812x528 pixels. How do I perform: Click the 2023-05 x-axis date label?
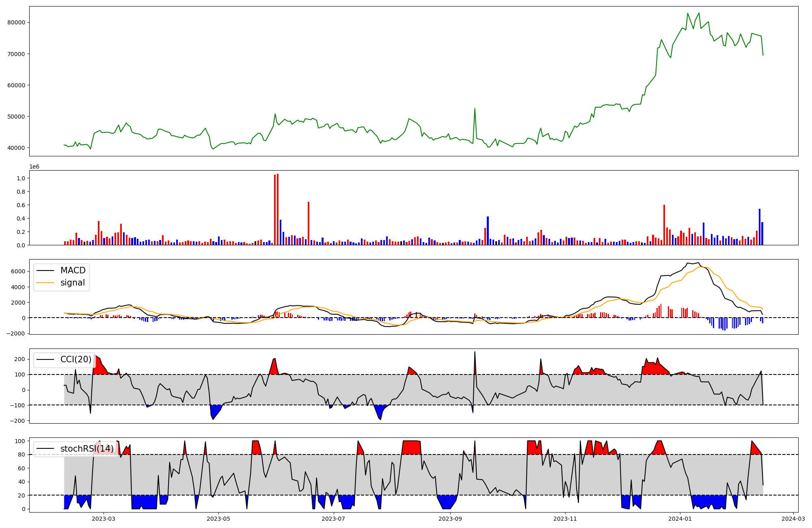tap(218, 519)
